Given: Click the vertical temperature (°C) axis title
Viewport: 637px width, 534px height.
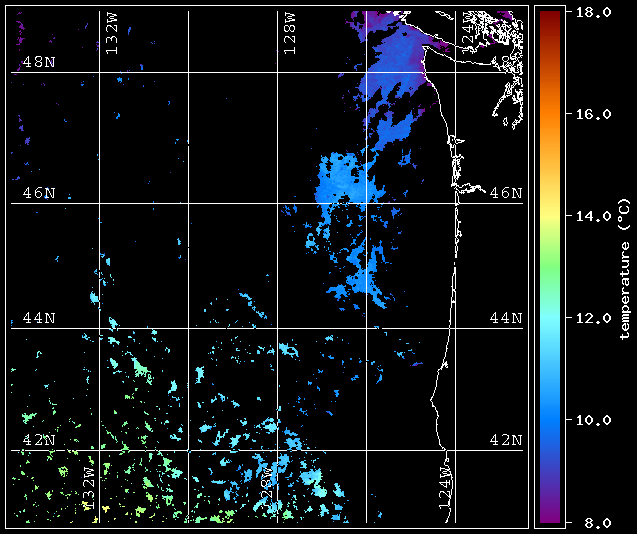Looking at the screenshot, I should (x=624, y=267).
